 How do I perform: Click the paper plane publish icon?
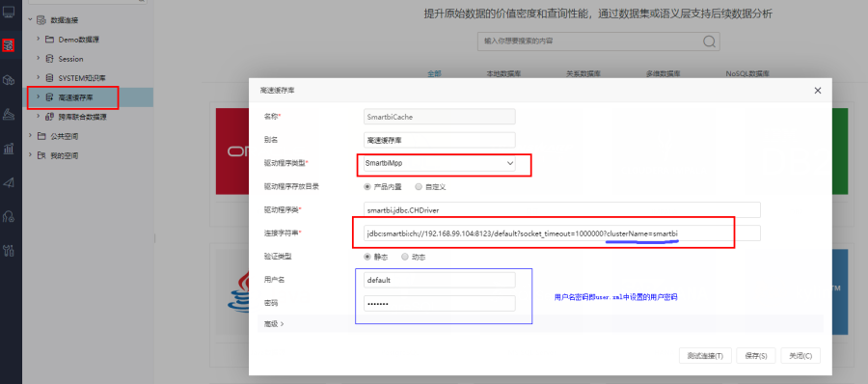click(x=9, y=183)
